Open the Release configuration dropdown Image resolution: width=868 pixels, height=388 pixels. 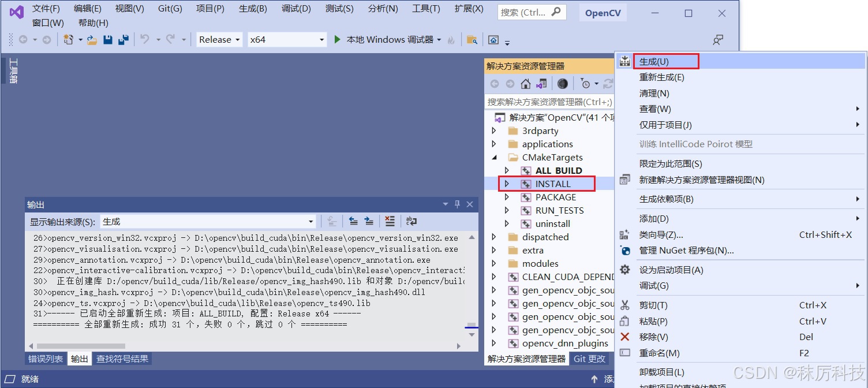pyautogui.click(x=219, y=39)
